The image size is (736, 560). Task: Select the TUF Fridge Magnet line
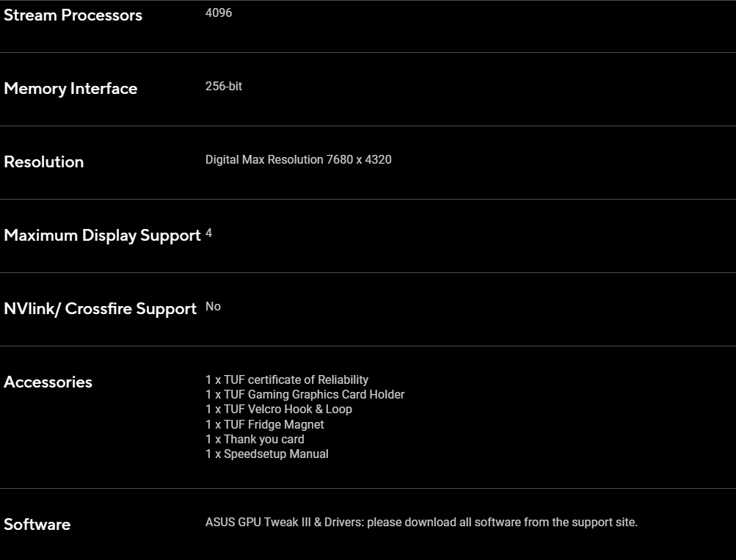265,425
